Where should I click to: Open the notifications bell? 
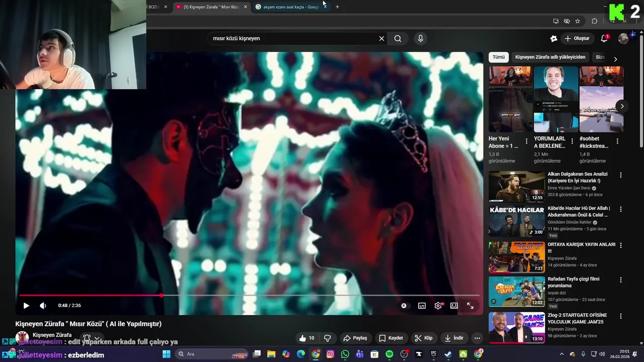point(604,39)
